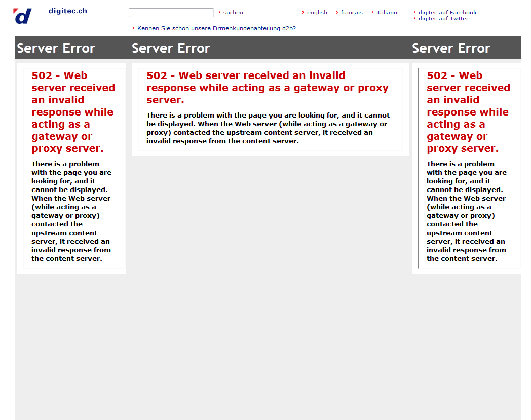531x420 pixels.
Task: Click the digitec "d" logo
Action: [22, 16]
